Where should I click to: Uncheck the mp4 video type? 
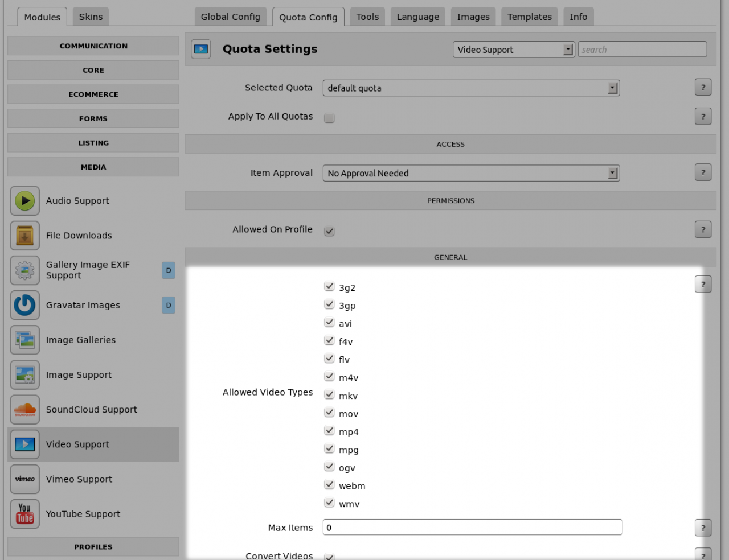pos(329,431)
